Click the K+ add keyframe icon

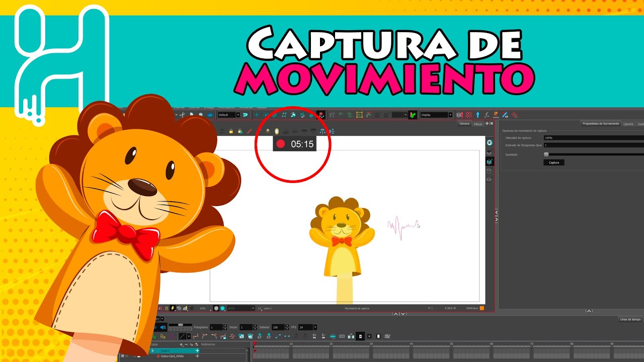314,336
